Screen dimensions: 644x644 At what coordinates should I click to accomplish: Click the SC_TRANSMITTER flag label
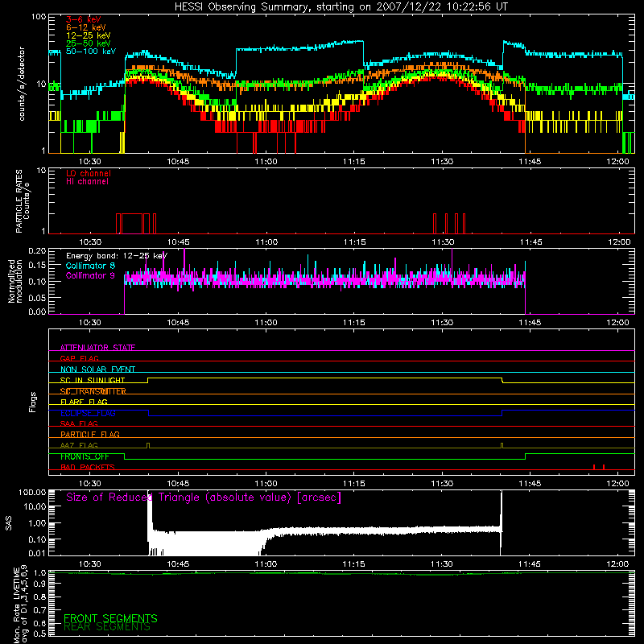[93, 391]
